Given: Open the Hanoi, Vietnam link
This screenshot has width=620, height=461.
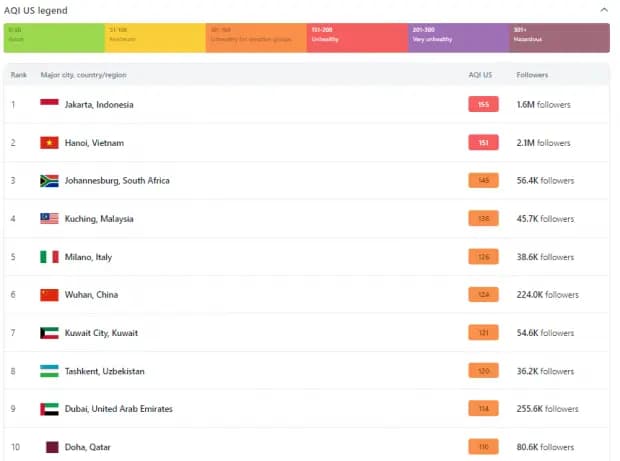Looking at the screenshot, I should click(94, 143).
